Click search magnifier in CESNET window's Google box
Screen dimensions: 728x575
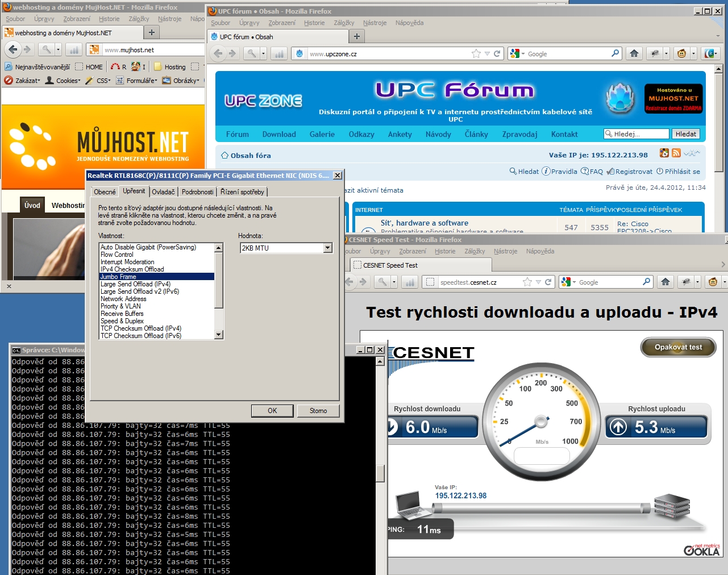pyautogui.click(x=646, y=282)
